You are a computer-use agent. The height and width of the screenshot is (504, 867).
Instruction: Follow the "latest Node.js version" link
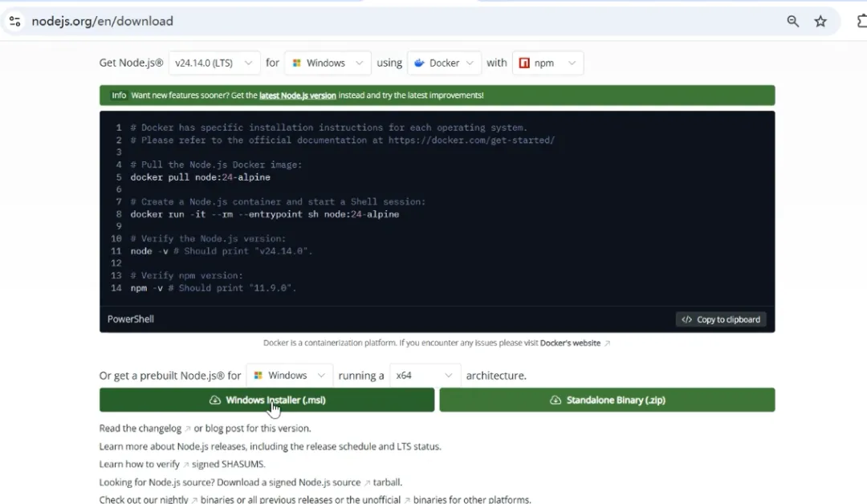click(298, 95)
